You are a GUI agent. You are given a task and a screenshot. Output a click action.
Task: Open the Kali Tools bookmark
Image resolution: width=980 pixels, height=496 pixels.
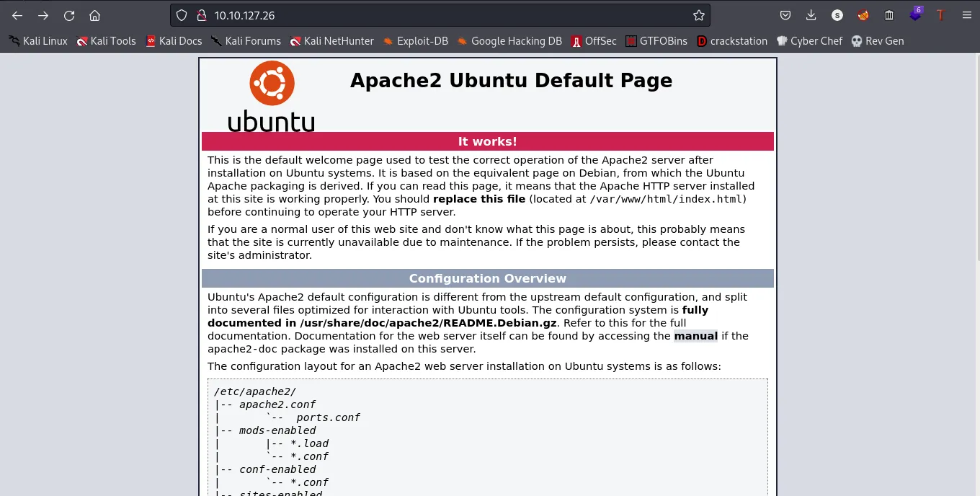107,41
